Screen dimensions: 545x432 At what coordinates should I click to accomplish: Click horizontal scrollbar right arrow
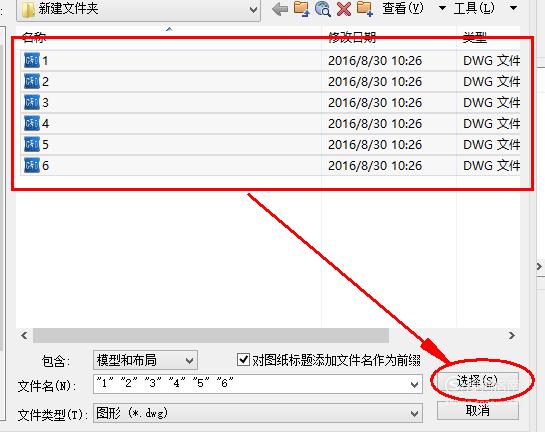coord(512,335)
